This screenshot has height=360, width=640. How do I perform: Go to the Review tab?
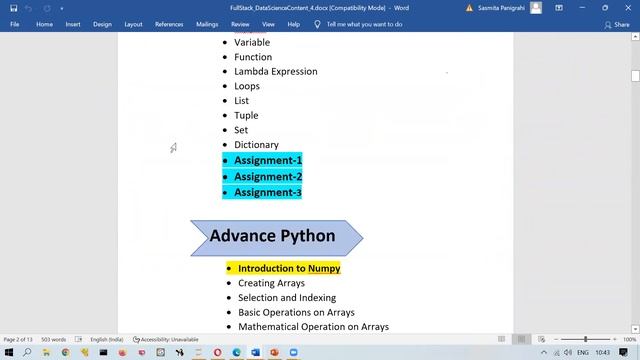[240, 24]
